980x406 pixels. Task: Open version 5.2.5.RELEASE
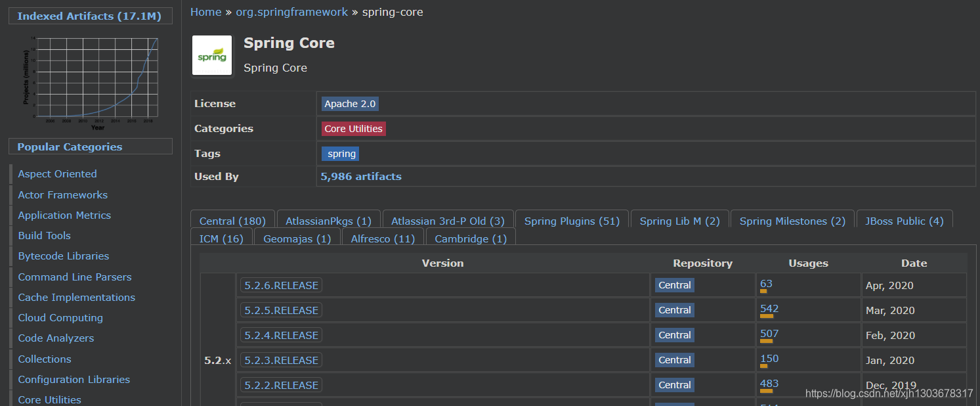click(281, 310)
